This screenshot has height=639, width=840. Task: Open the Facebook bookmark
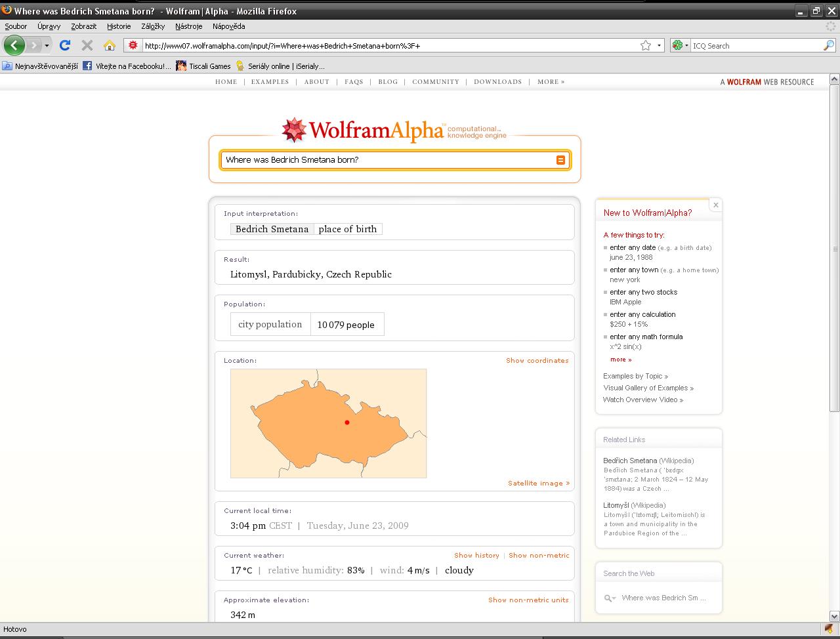tap(127, 66)
